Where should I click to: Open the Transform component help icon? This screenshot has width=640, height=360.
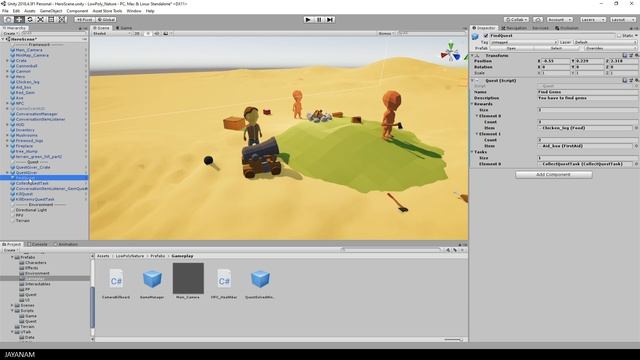pos(624,55)
